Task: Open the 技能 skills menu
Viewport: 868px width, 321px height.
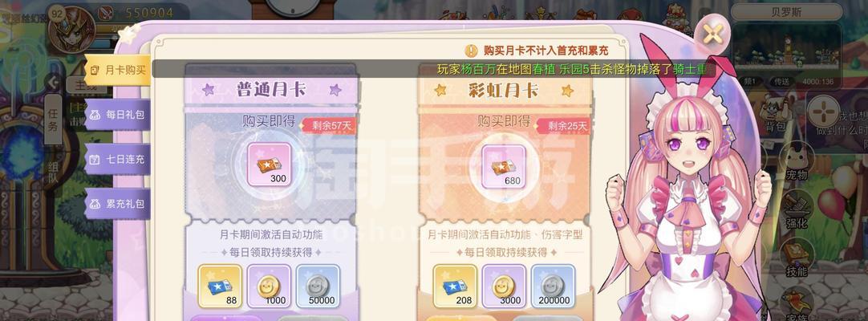Action: [797, 258]
